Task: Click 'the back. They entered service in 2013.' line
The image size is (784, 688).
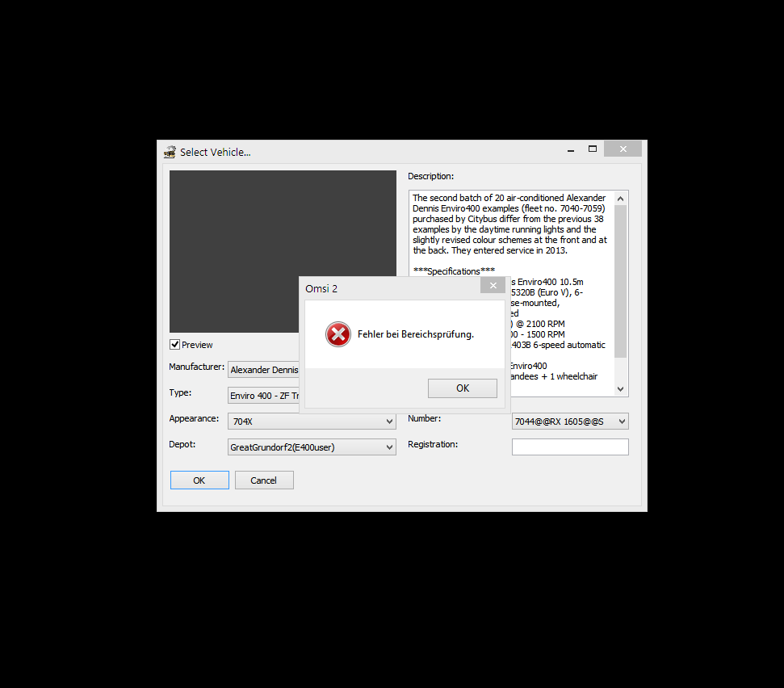Action: (x=490, y=250)
